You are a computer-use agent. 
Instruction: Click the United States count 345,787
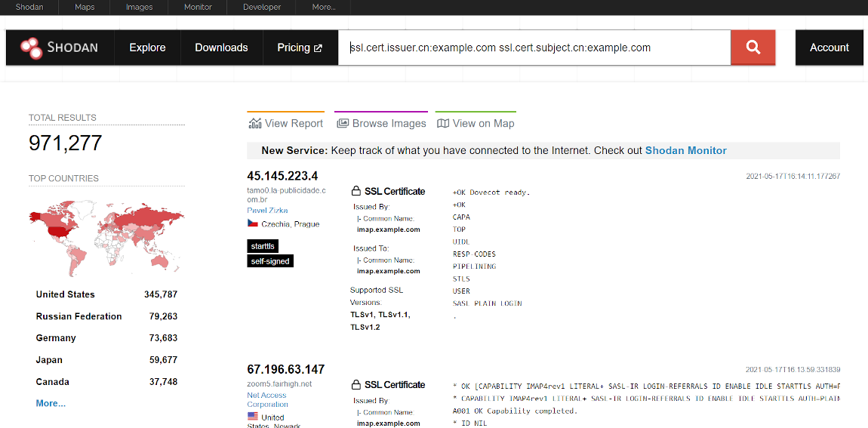tap(161, 294)
